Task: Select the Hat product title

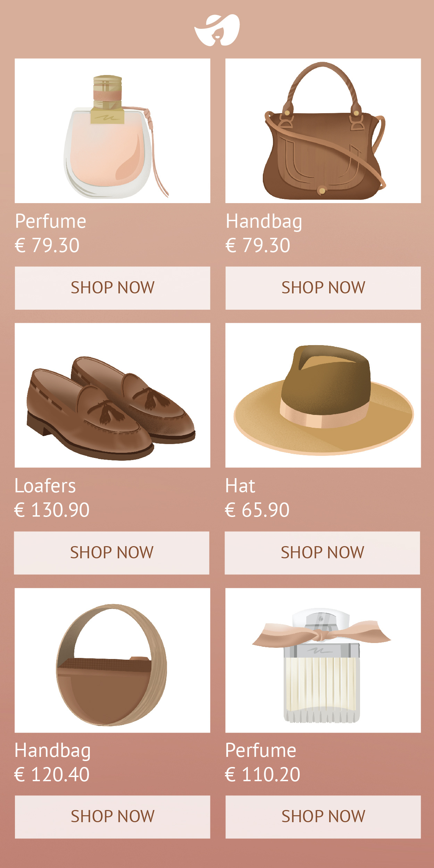Action: [240, 485]
